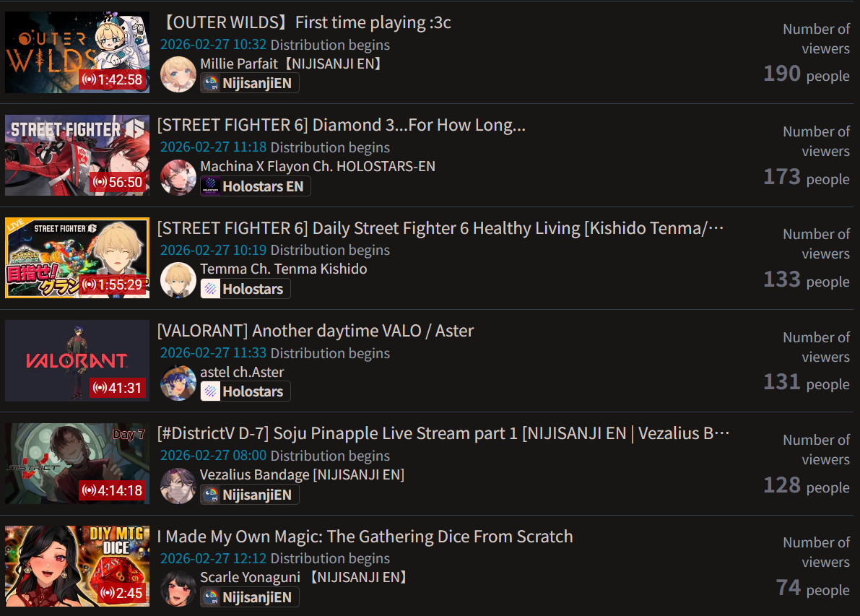Click NijisanjiEN tag under Millie Parfait
This screenshot has width=860, height=616.
click(250, 83)
